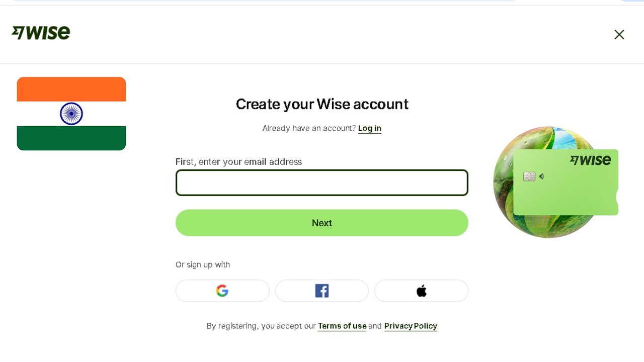Open the Terms of use link

click(342, 326)
